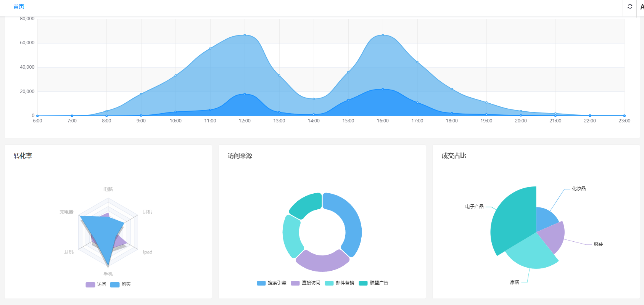Click the 12:00 x-axis label
Screen dimensions: 644x305
click(x=245, y=121)
